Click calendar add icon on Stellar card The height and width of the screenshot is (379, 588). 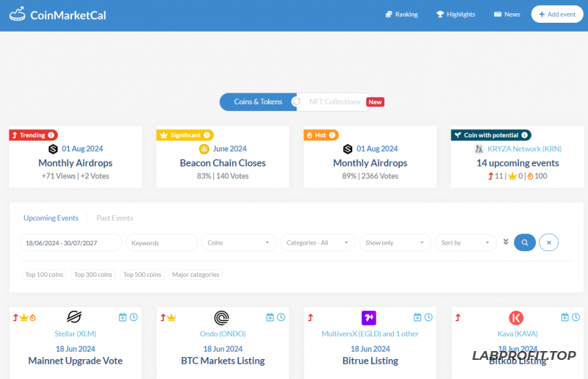[x=123, y=317]
